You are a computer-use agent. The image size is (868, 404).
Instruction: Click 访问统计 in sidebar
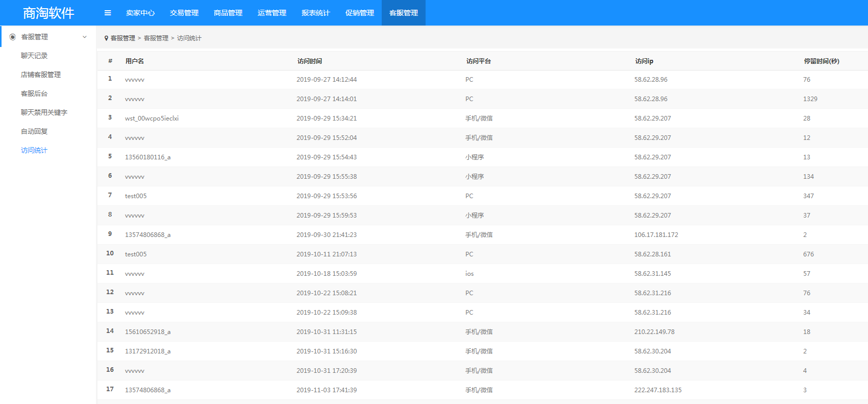34,150
